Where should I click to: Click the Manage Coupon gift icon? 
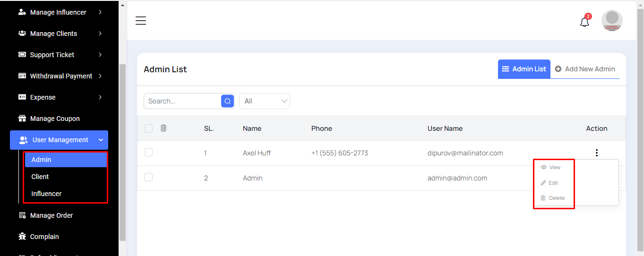(x=22, y=119)
